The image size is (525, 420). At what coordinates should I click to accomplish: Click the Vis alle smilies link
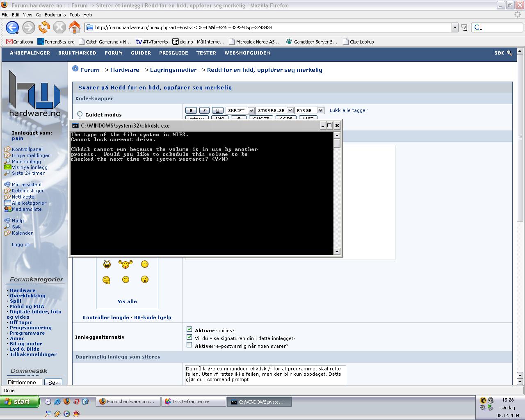127,301
